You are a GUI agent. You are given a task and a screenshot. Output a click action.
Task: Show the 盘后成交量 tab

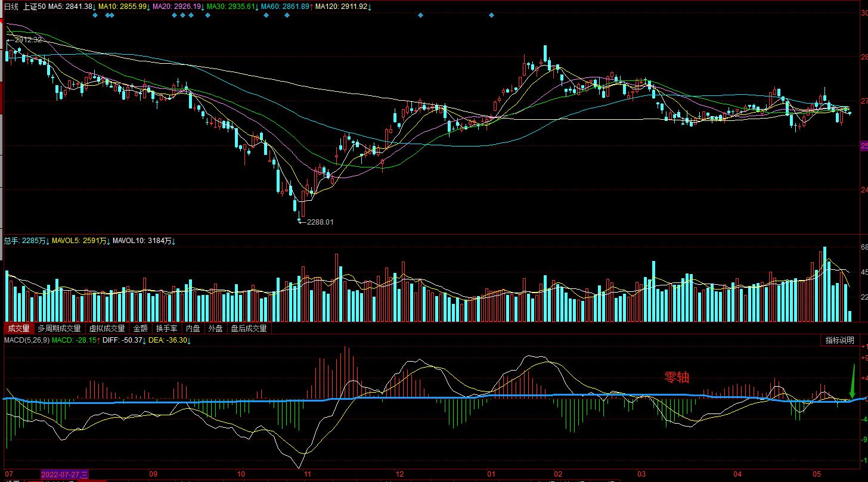[249, 328]
